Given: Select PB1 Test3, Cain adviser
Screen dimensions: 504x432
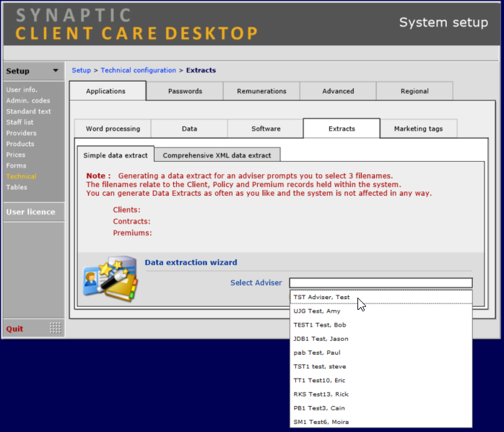Looking at the screenshot, I should pyautogui.click(x=381, y=407).
